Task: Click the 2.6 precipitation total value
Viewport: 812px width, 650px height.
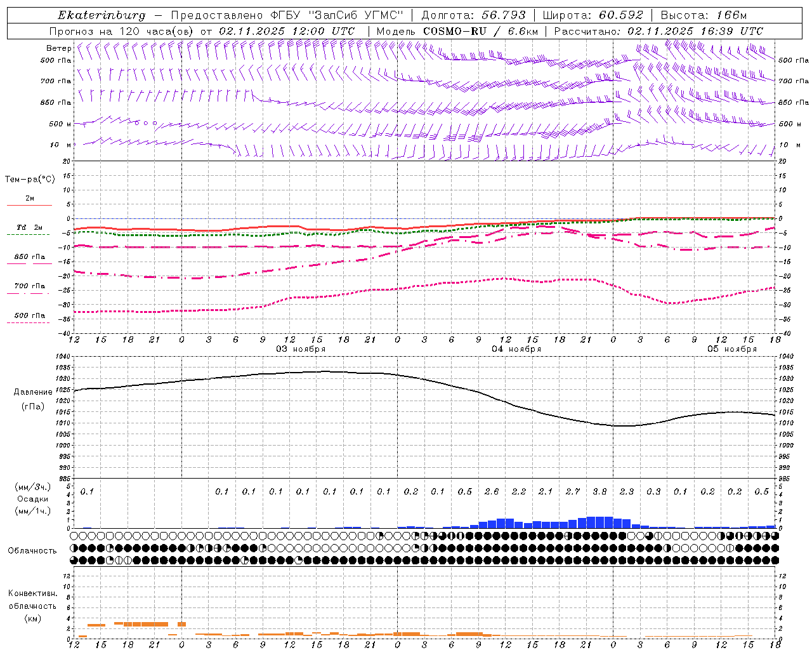Action: click(x=492, y=492)
